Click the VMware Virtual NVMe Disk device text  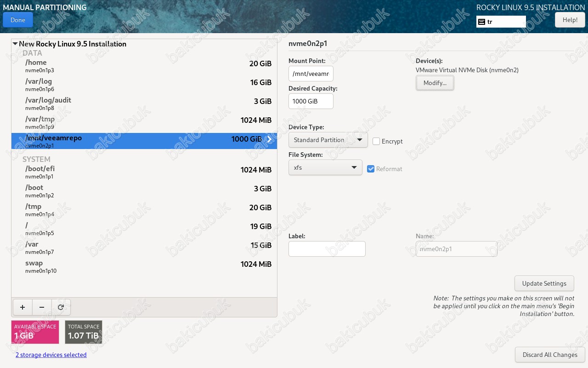tap(467, 70)
